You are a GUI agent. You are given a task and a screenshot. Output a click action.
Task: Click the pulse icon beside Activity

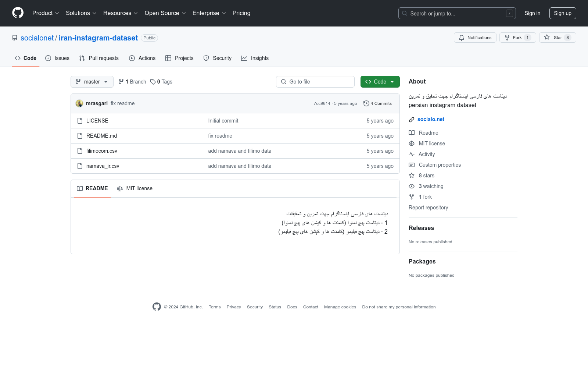(x=412, y=154)
